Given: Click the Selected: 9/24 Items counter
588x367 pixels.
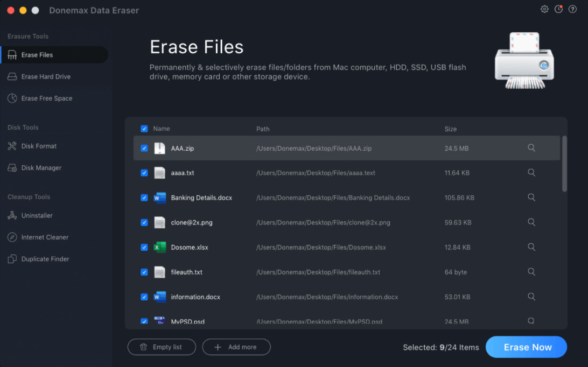Looking at the screenshot, I should click(x=441, y=347).
